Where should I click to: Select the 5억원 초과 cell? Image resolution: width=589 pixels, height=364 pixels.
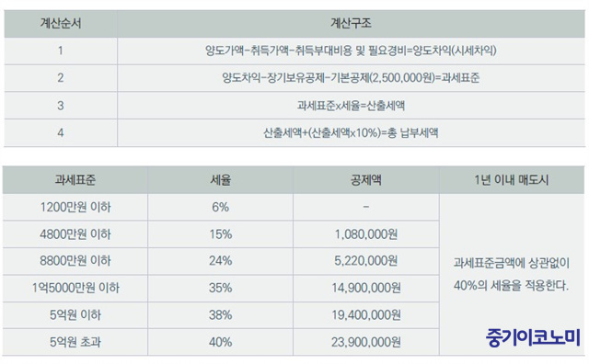tap(75, 342)
